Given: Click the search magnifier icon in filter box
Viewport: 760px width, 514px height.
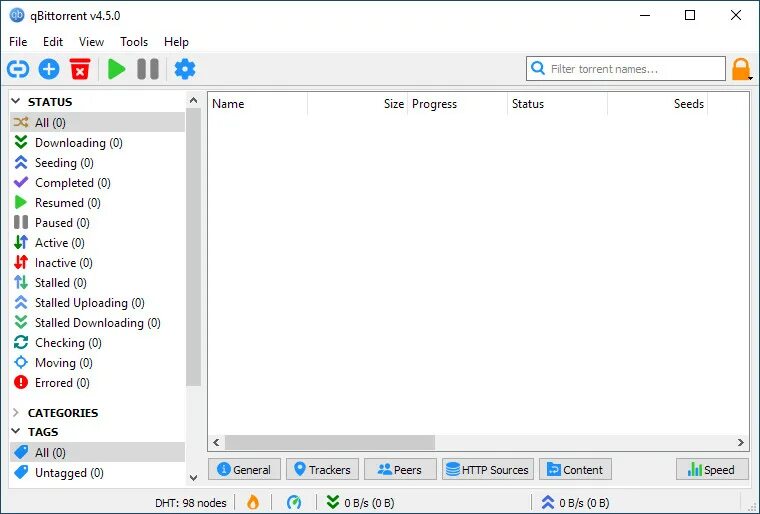Looking at the screenshot, I should (x=538, y=68).
